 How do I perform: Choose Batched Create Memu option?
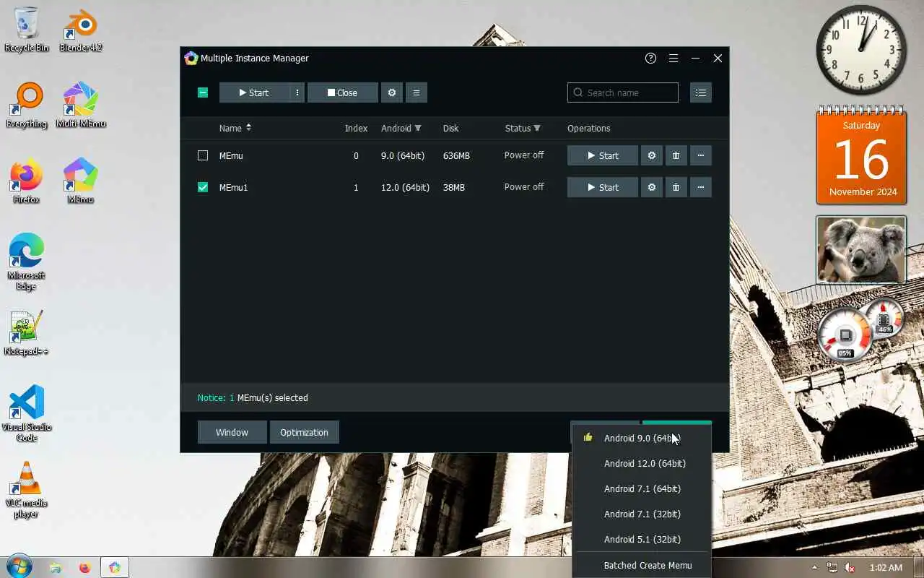pos(642,565)
